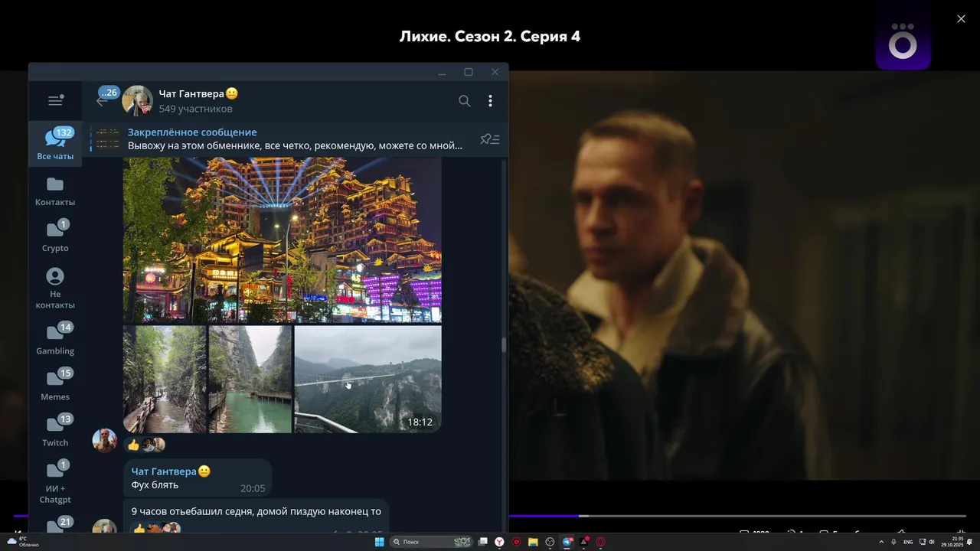The height and width of the screenshot is (551, 980).
Task: Open the pinned message Закреплённое сообщение
Action: [295, 139]
